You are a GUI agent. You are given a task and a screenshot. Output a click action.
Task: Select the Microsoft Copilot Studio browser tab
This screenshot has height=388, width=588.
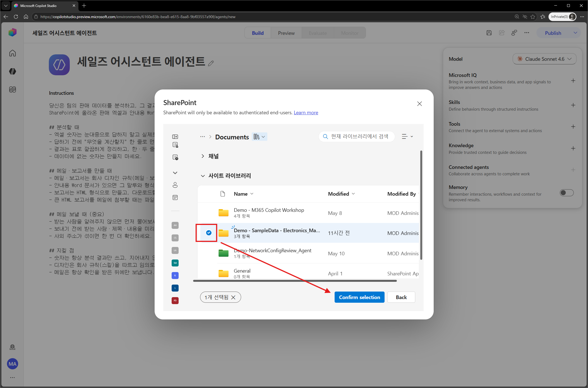(45, 6)
